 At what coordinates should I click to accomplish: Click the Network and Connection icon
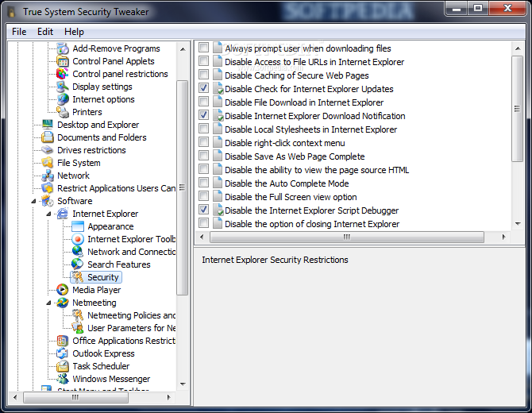[x=78, y=252]
